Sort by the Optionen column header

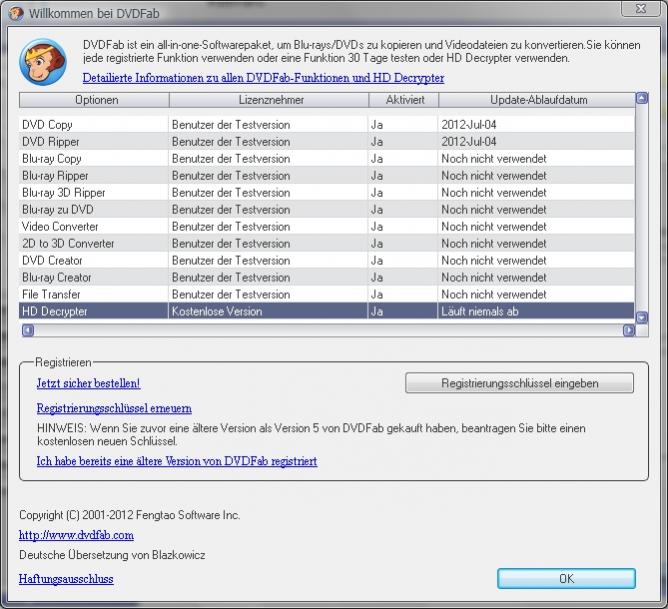point(94,100)
